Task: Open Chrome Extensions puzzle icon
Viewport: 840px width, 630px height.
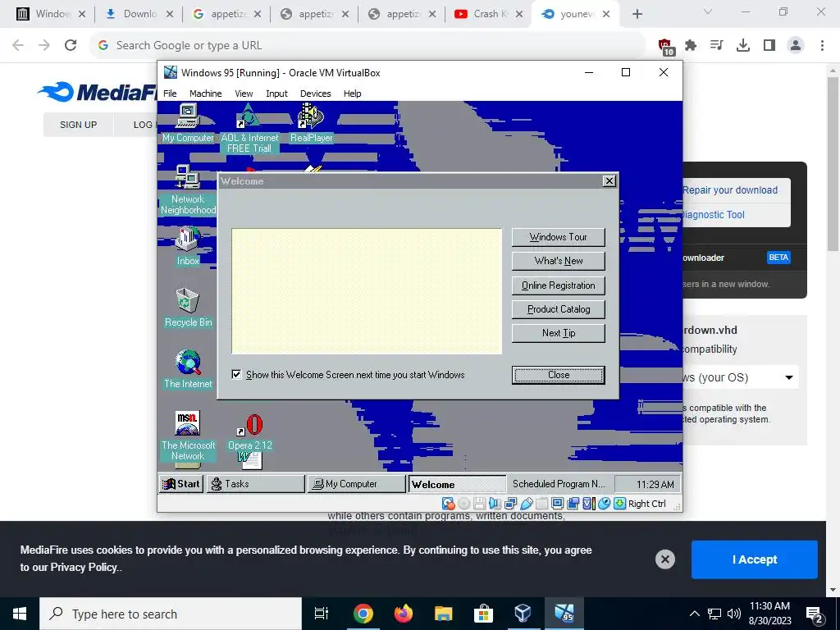Action: coord(691,46)
